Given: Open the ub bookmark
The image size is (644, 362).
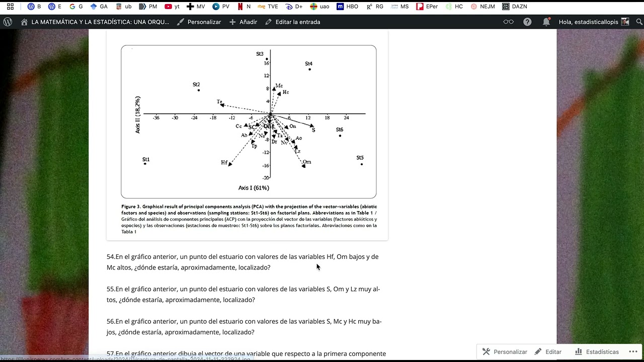Looking at the screenshot, I should (x=124, y=7).
